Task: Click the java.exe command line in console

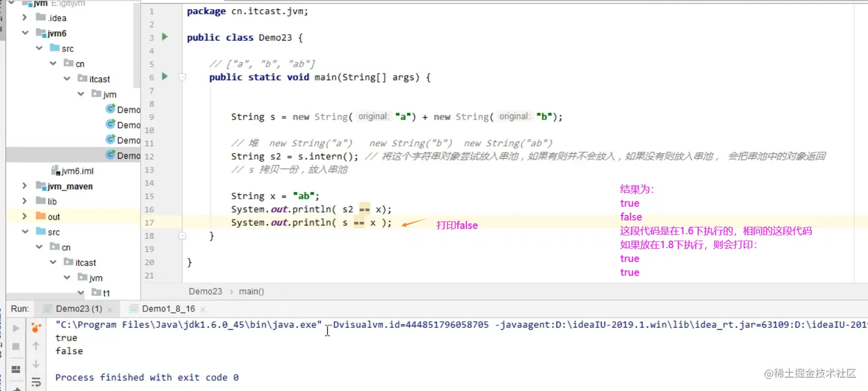Action: point(461,324)
